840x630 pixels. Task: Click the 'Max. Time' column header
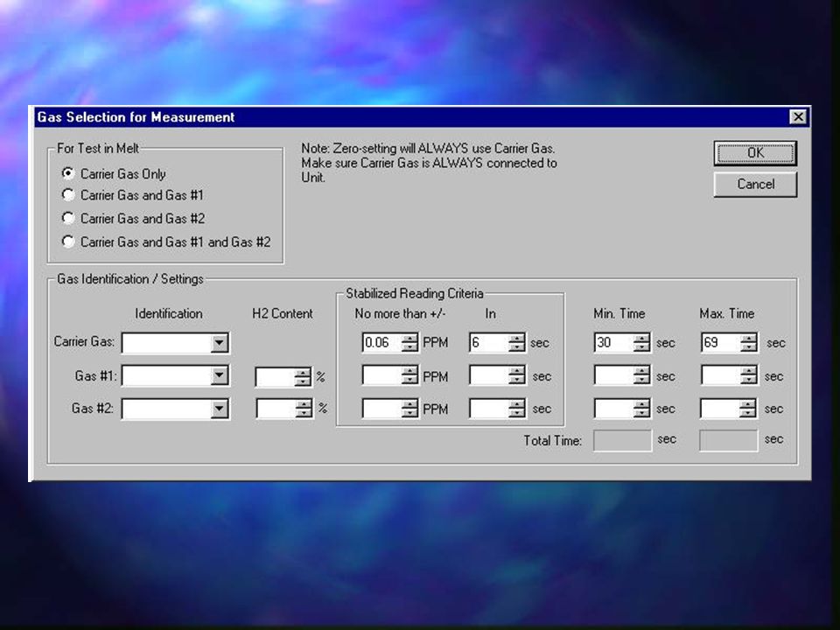(727, 313)
